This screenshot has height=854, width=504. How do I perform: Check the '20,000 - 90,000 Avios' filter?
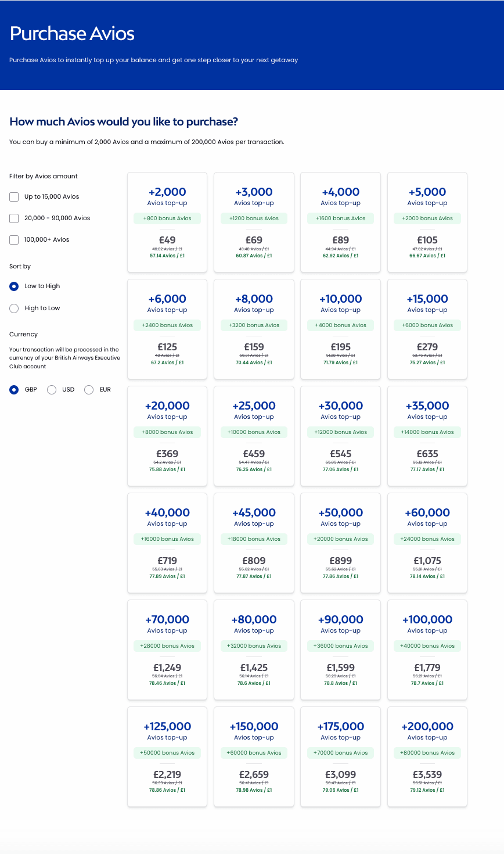(14, 218)
